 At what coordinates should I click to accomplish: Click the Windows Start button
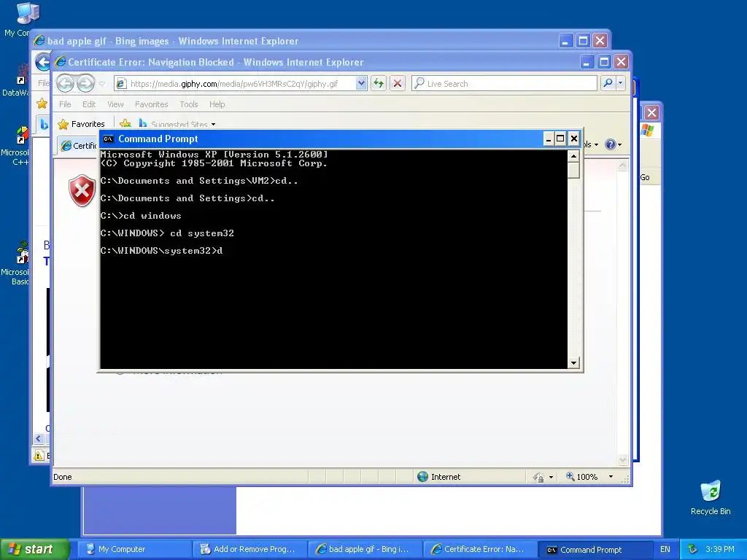pos(34,549)
